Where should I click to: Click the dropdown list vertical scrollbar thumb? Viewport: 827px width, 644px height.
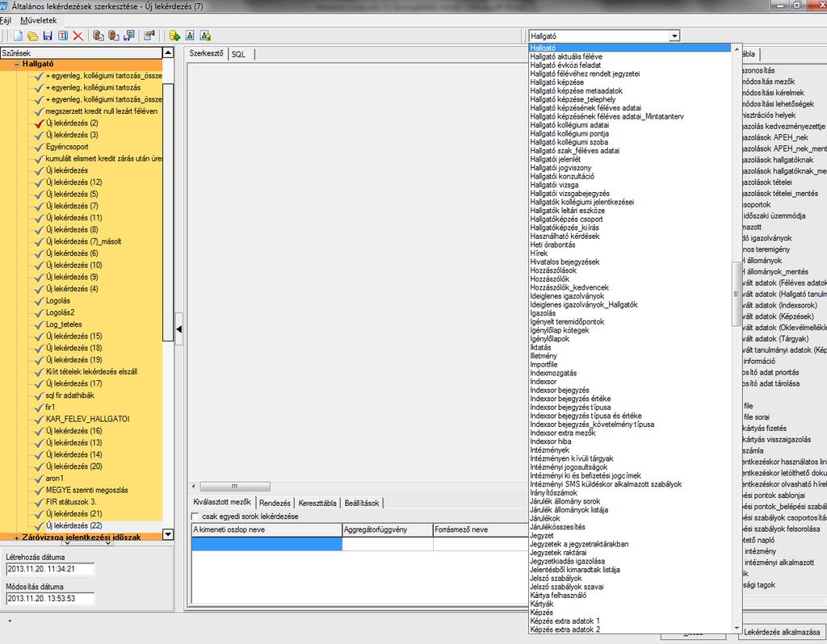pos(737,294)
